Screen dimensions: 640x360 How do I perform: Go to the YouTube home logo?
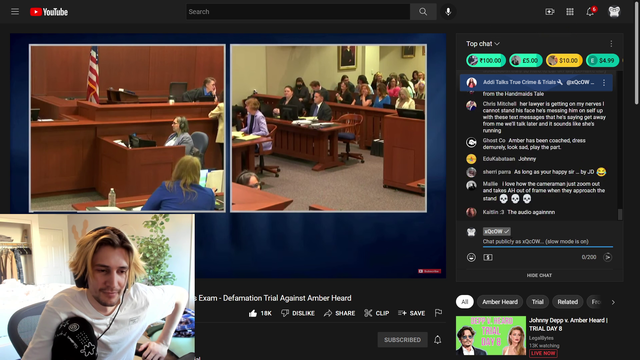click(49, 12)
